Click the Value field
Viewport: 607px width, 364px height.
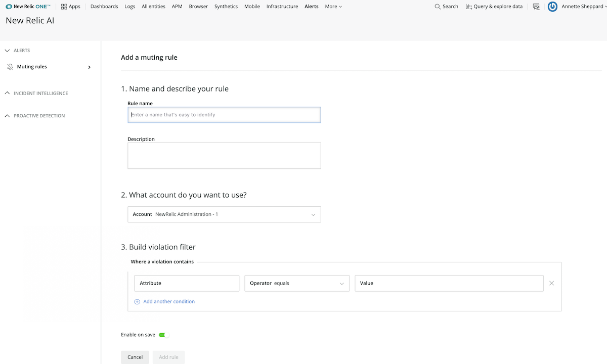[x=449, y=283]
